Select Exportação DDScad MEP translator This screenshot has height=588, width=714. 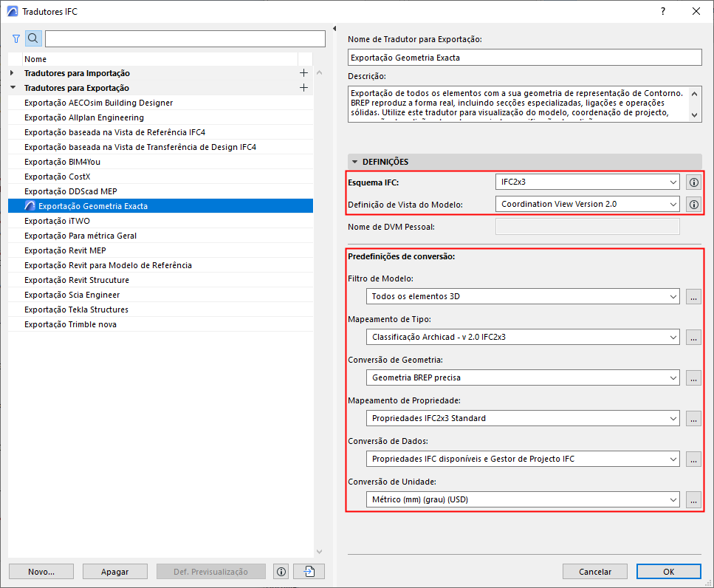tap(161, 191)
